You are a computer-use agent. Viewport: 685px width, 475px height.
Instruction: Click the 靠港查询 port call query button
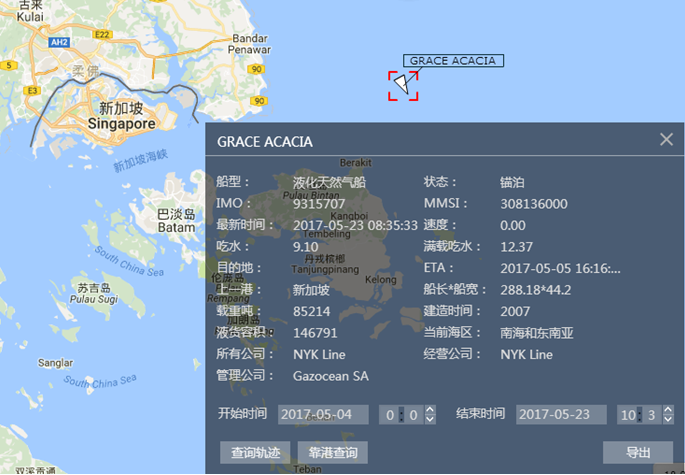coord(332,452)
